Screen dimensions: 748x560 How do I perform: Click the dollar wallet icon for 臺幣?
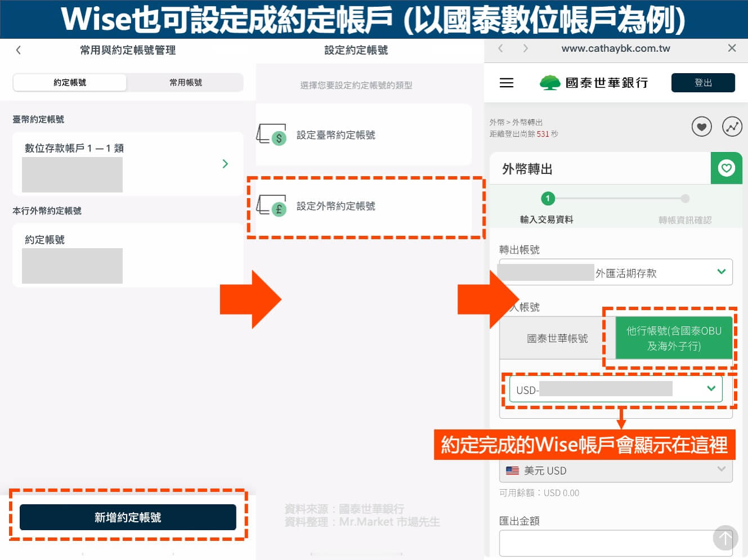(272, 135)
